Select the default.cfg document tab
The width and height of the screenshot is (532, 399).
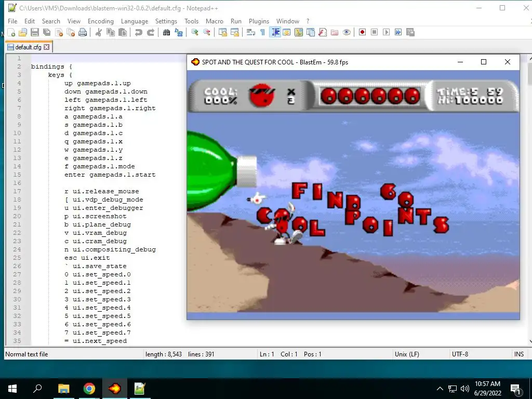pyautogui.click(x=28, y=47)
